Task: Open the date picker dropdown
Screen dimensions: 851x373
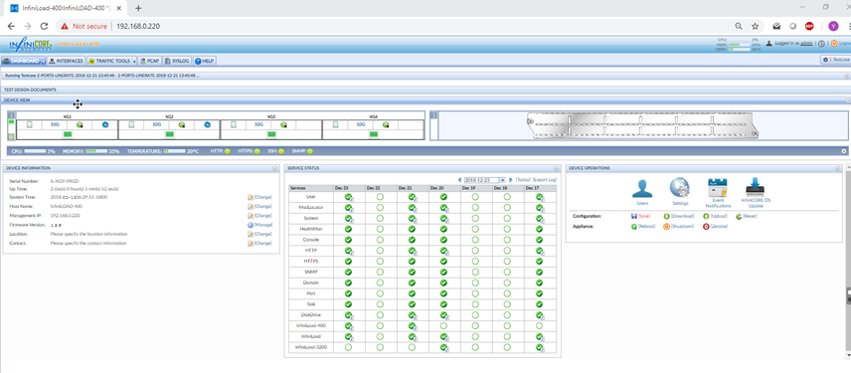Action: coord(503,179)
